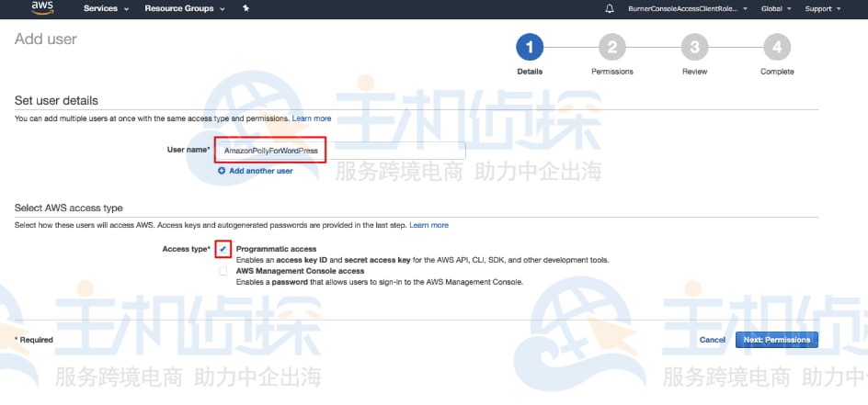Click the Add another user link
Image resolution: width=868 pixels, height=405 pixels.
(261, 172)
